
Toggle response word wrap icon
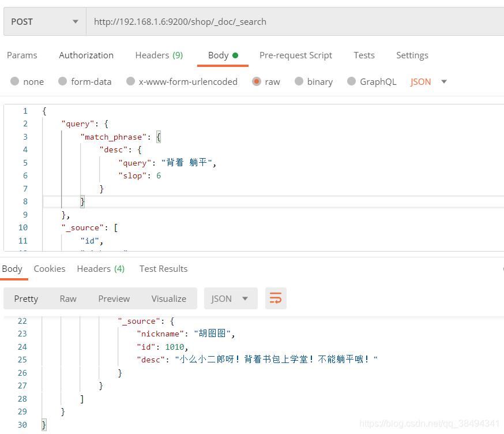pyautogui.click(x=276, y=298)
